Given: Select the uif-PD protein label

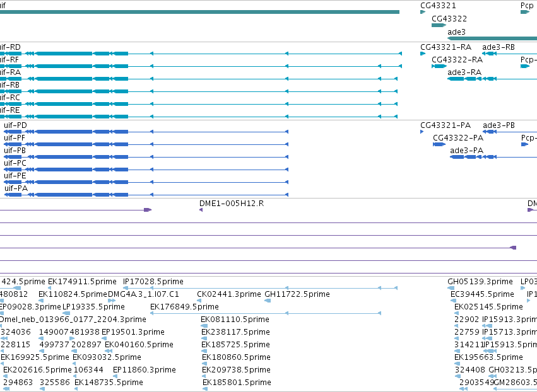Looking at the screenshot, I should click(x=15, y=125).
